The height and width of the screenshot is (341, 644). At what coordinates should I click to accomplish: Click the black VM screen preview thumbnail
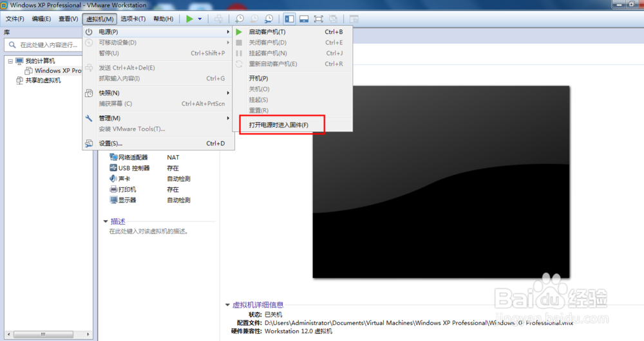(441, 182)
